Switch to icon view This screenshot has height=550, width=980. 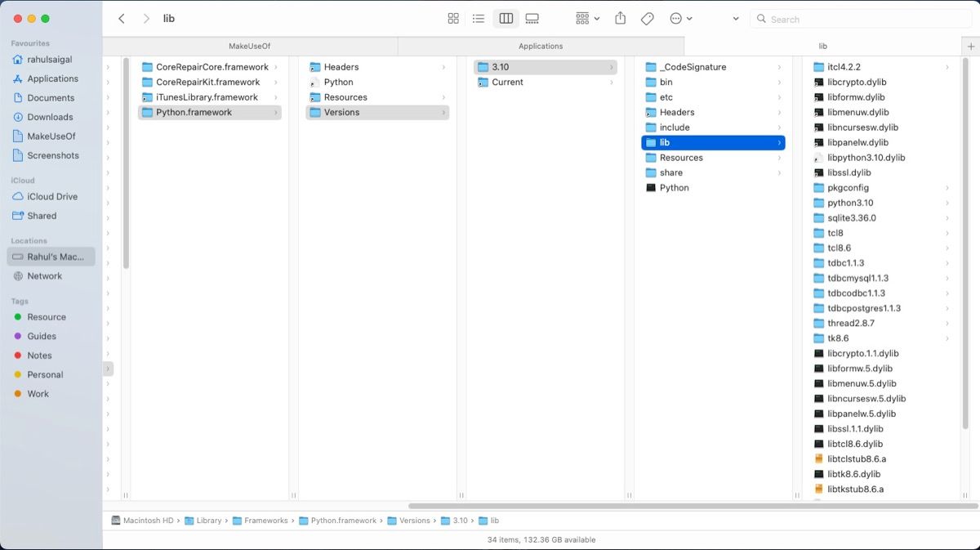click(453, 18)
